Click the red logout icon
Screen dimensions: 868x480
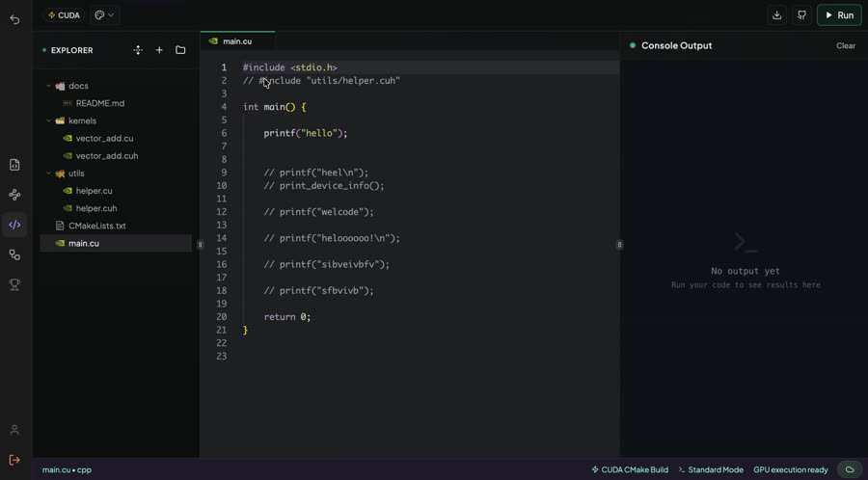tap(14, 460)
